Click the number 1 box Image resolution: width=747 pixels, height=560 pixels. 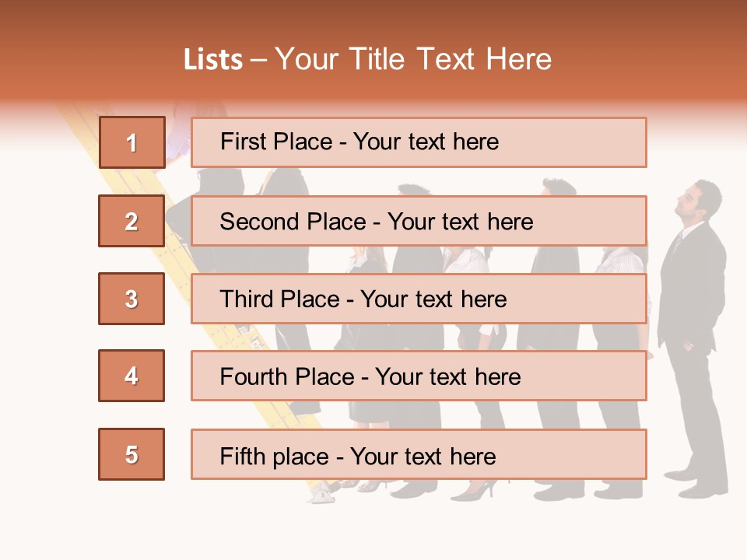click(132, 142)
